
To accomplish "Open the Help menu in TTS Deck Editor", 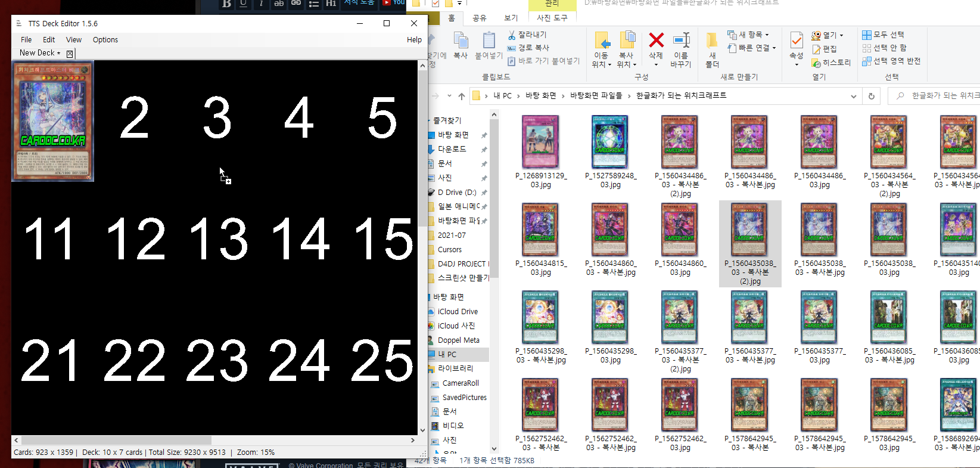I will (415, 40).
